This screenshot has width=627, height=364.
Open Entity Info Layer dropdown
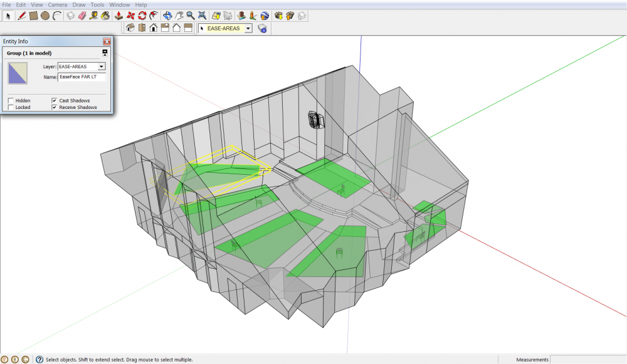102,66
